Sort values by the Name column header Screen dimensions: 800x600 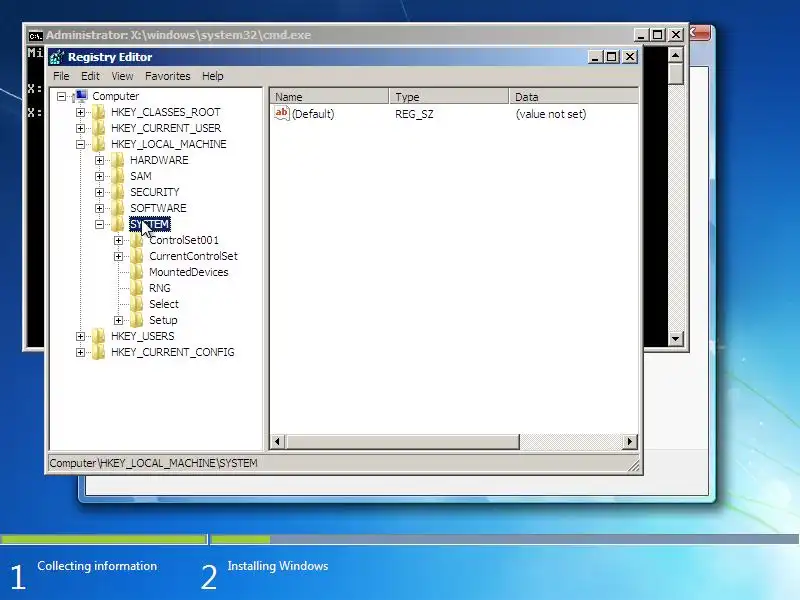pos(330,96)
